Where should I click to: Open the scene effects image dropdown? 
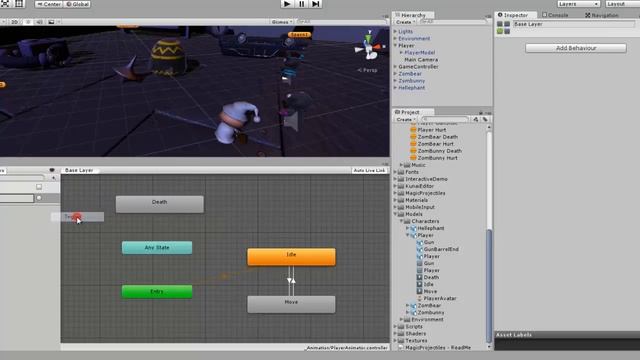53,22
